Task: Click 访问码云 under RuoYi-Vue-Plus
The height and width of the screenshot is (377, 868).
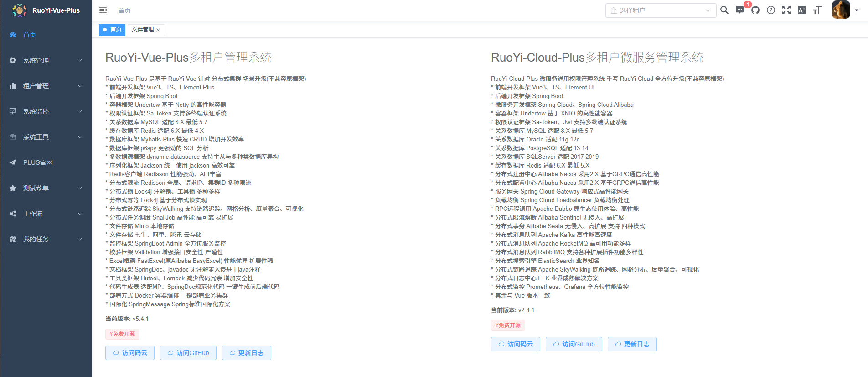Action: point(130,353)
